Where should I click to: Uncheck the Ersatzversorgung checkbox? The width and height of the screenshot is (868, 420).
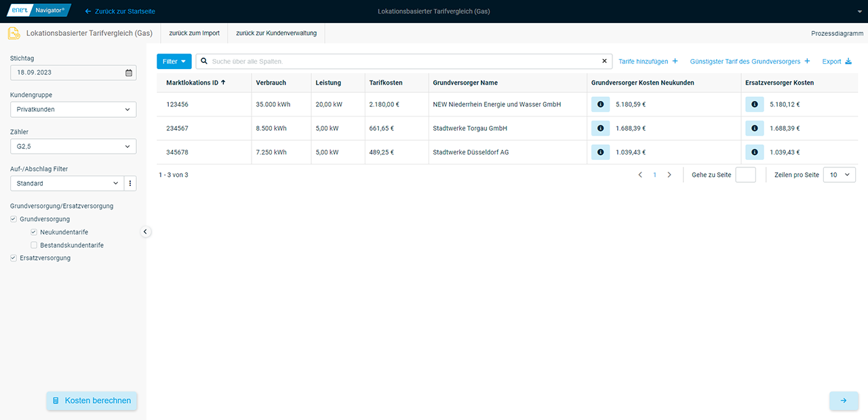(14, 258)
